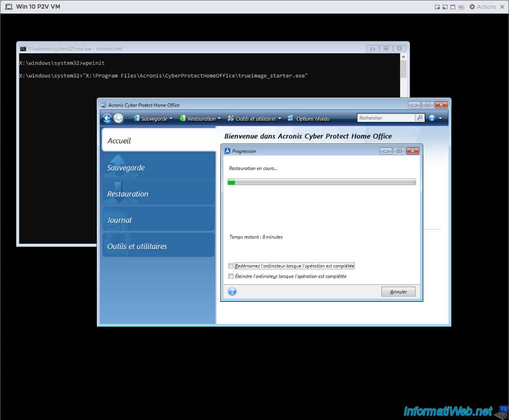This screenshot has width=509, height=420.
Task: Click the restoration progress bar
Action: coord(322,182)
